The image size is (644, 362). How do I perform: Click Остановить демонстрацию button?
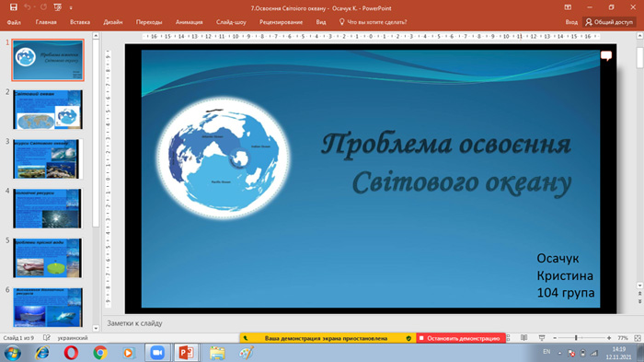[460, 338]
